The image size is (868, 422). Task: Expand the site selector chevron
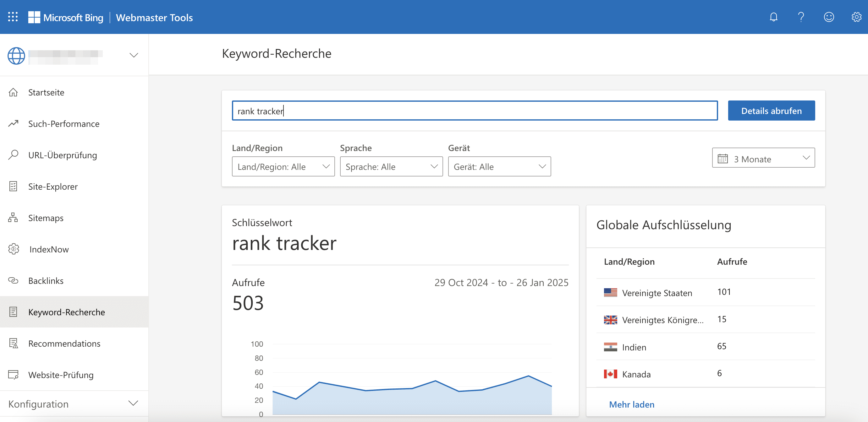(134, 55)
